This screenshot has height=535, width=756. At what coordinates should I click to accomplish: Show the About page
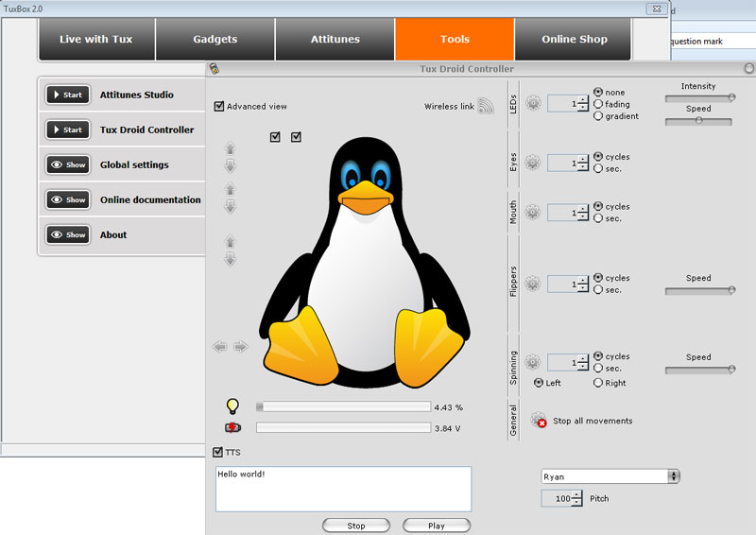68,235
